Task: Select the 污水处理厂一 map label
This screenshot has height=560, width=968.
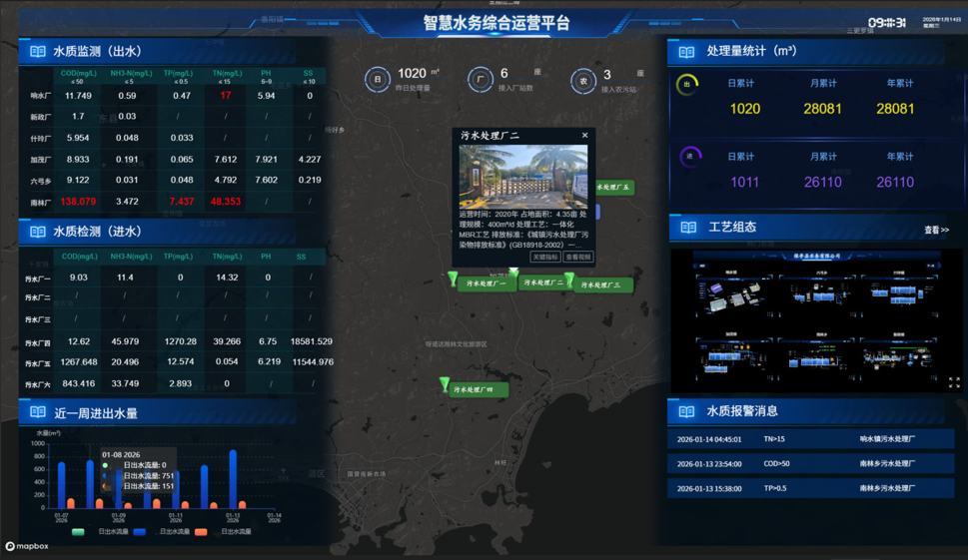Action: pos(486,283)
